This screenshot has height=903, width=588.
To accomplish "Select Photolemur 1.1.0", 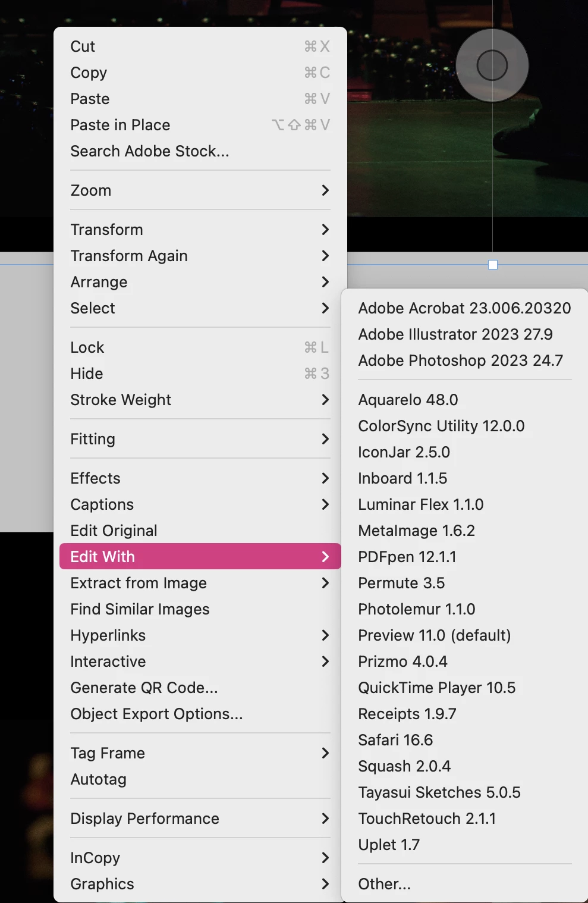I will (465, 609).
